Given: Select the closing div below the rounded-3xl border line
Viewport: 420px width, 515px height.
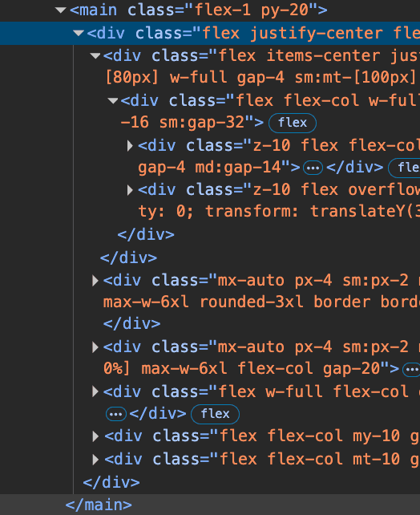Looking at the screenshot, I should (132, 324).
